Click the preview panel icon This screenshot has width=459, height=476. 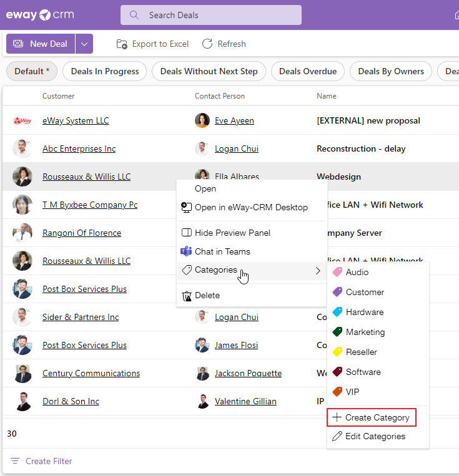(x=186, y=233)
